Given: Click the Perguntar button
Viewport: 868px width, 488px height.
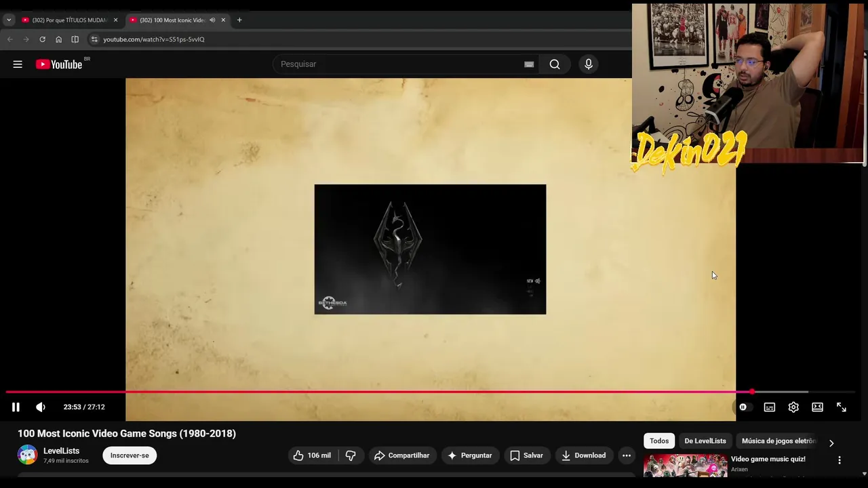Looking at the screenshot, I should tap(470, 455).
